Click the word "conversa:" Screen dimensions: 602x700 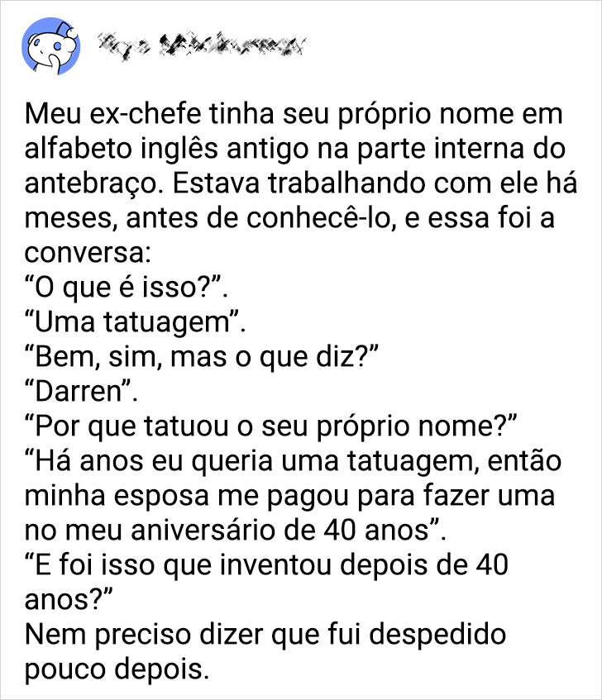pos(88,254)
